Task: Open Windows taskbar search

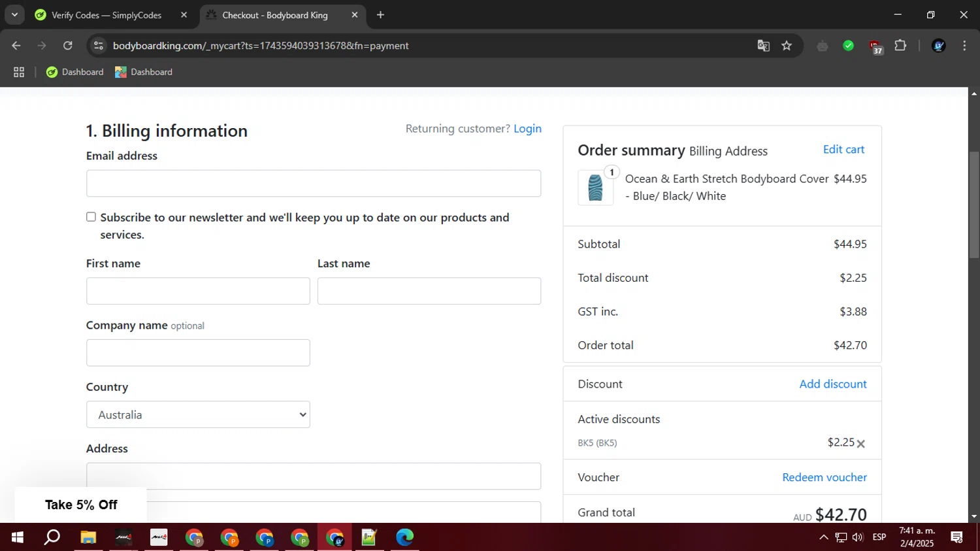Action: point(52,537)
